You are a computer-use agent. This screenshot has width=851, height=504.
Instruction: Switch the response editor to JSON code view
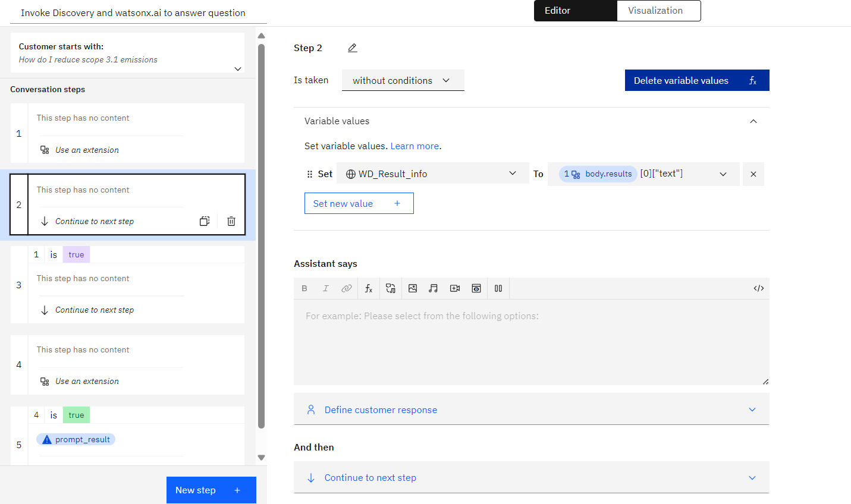coord(759,288)
